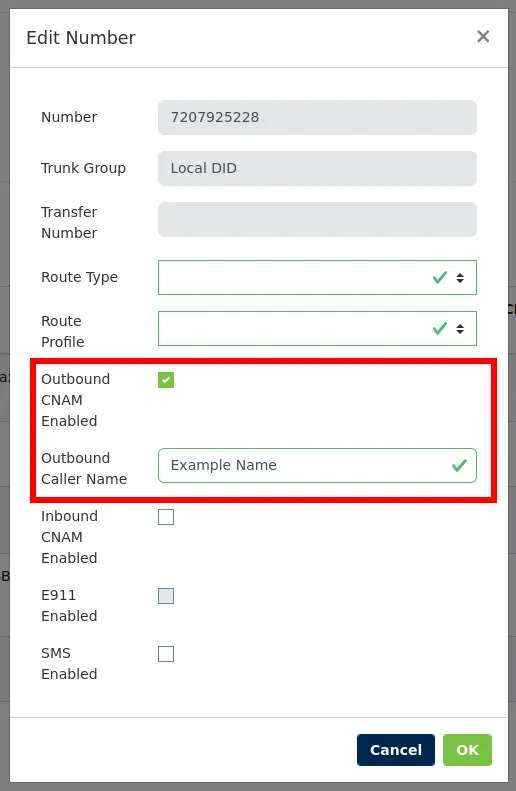The image size is (516, 791).
Task: Cancel the number edit
Action: (x=396, y=750)
